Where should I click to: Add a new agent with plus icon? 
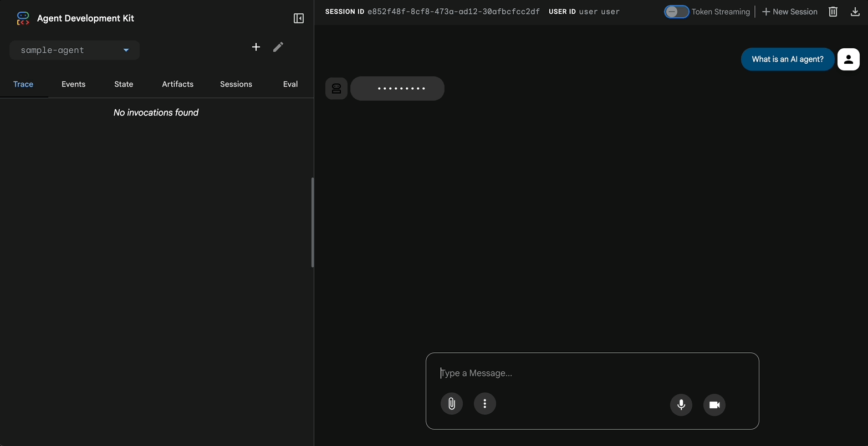point(256,47)
